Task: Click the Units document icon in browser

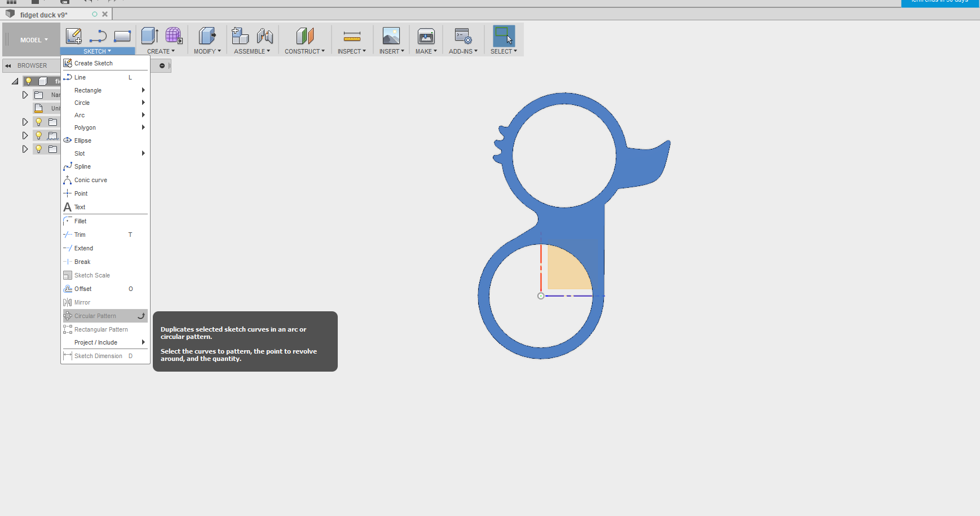Action: [x=38, y=108]
